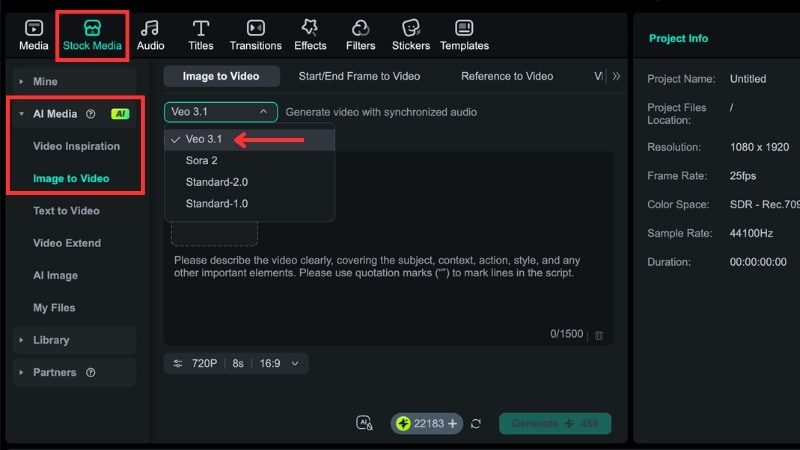Open the 16:9 aspect ratio dropdown chevron
Screen dimensions: 800x450
point(295,363)
